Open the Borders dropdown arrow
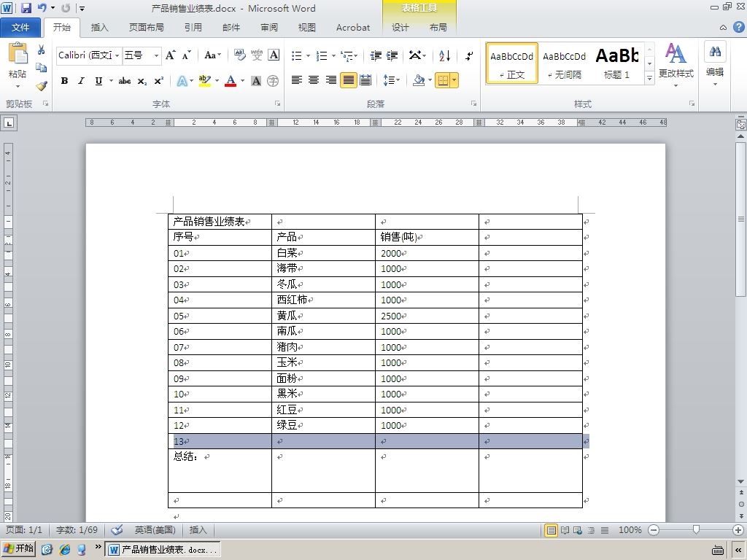 [454, 80]
